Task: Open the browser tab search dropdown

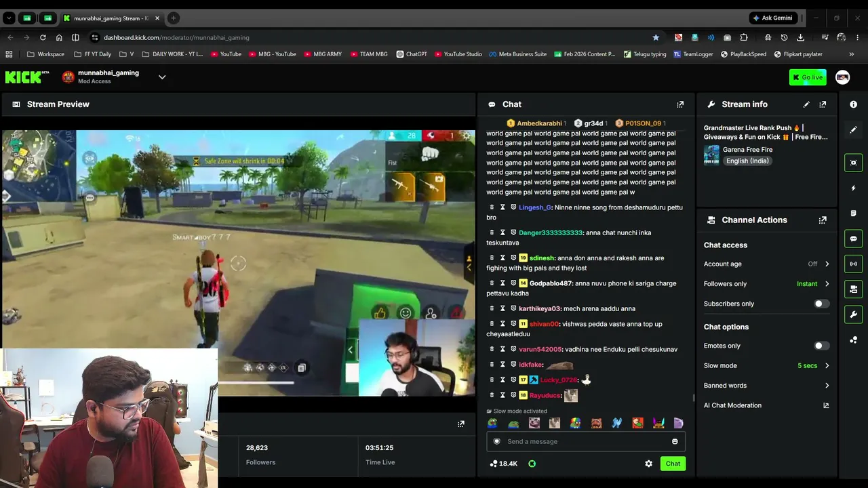Action: pyautogui.click(x=9, y=18)
